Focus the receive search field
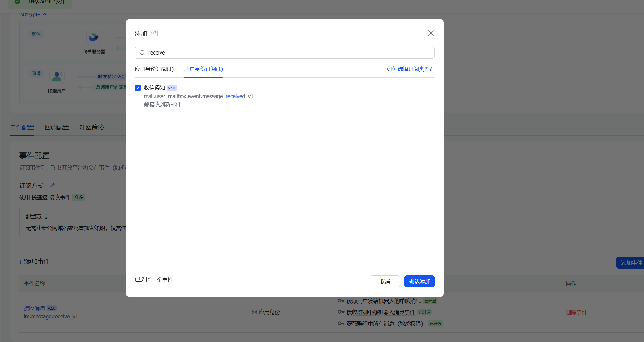This screenshot has height=342, width=644. tap(284, 53)
